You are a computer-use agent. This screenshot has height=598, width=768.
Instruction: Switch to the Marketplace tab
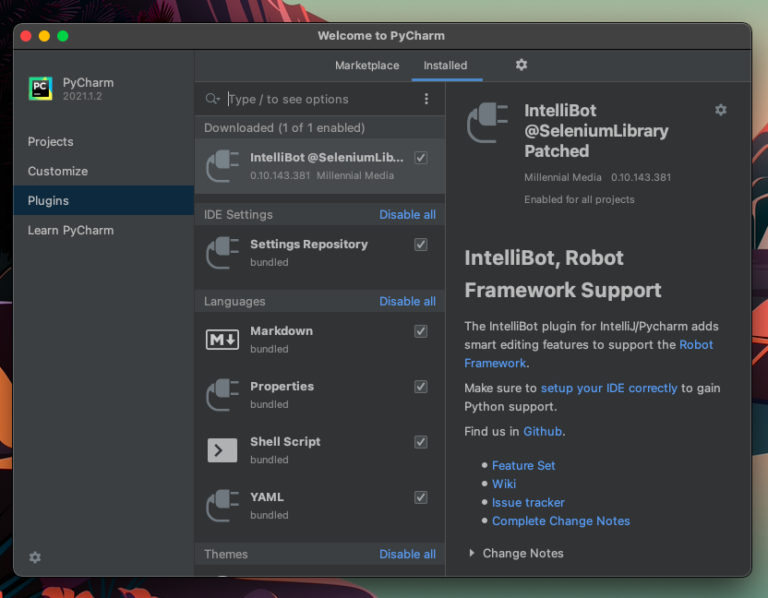(367, 65)
